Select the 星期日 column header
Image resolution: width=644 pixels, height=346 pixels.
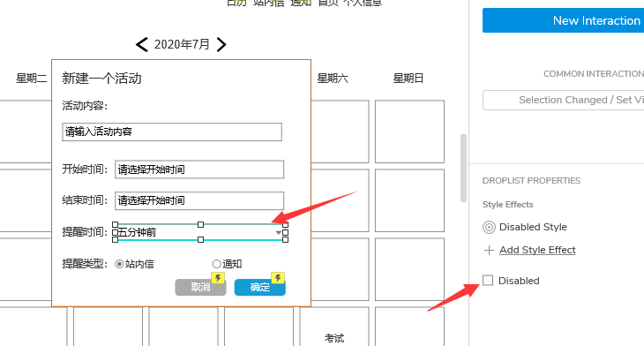tap(408, 78)
